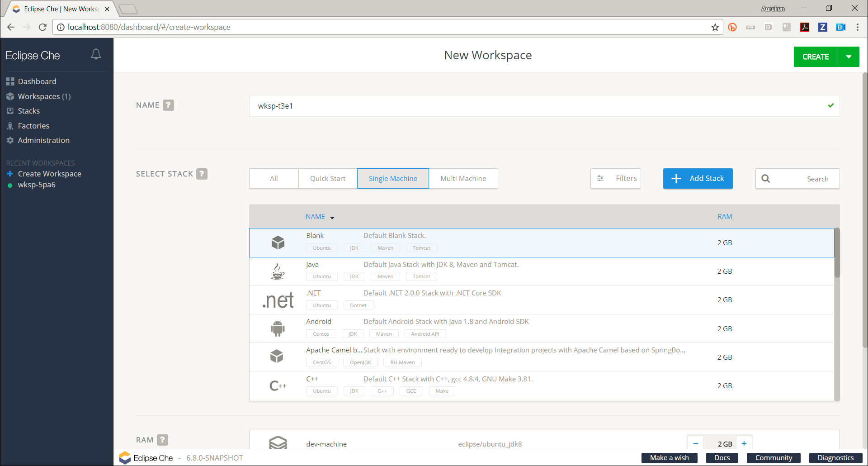Select the Apache Camel stack cube icon

tap(277, 357)
